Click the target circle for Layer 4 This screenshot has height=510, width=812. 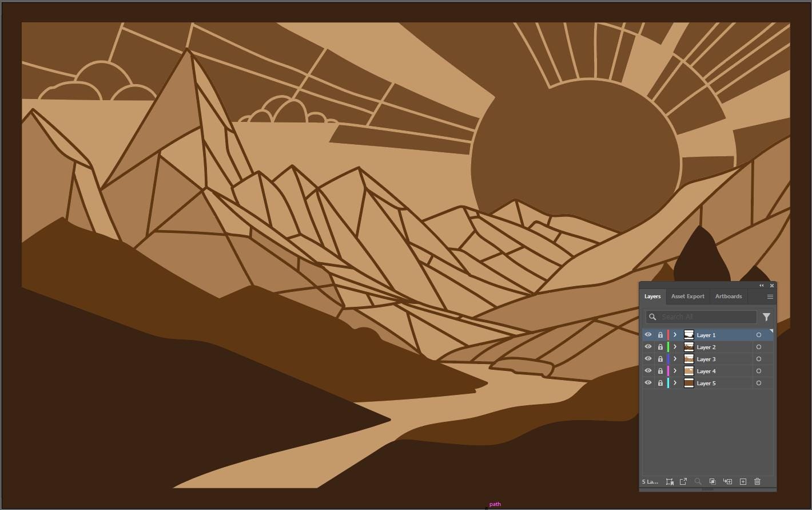[759, 371]
